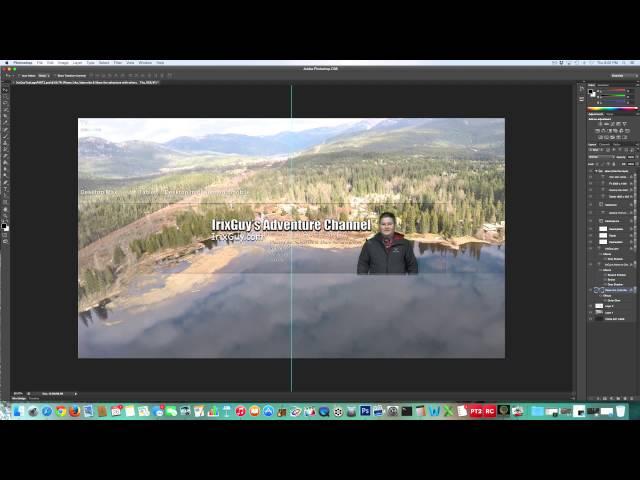This screenshot has width=640, height=480.
Task: Hide the Layer 2 layer
Action: click(x=590, y=306)
